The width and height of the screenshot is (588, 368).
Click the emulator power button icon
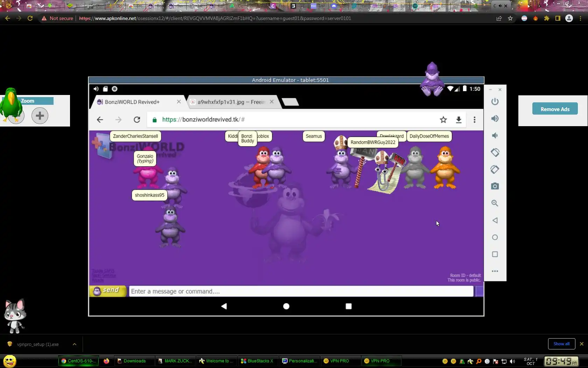coord(495,102)
